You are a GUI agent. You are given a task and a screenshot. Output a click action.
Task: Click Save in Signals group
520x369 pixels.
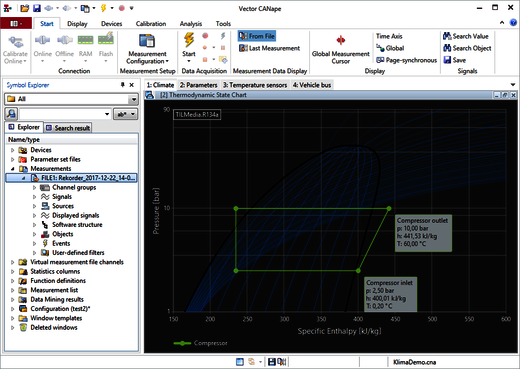click(454, 60)
